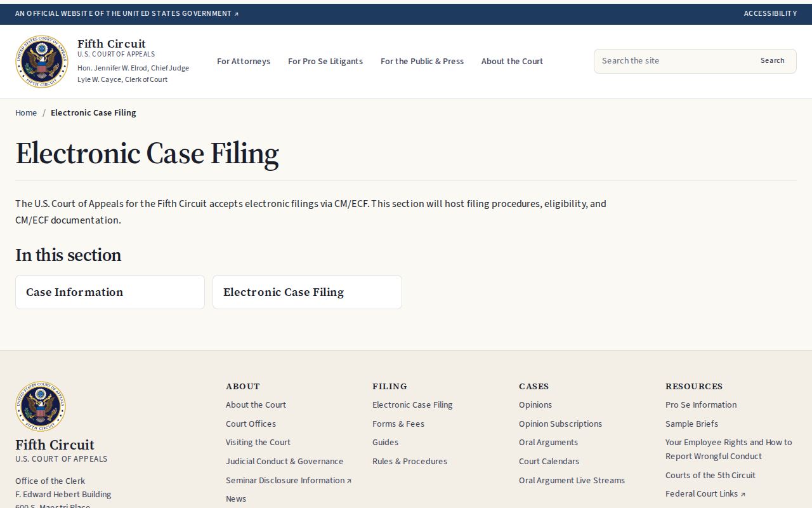Open Seminar Disclosure Information external link
Screen dimensions: 812x508
click(289, 480)
